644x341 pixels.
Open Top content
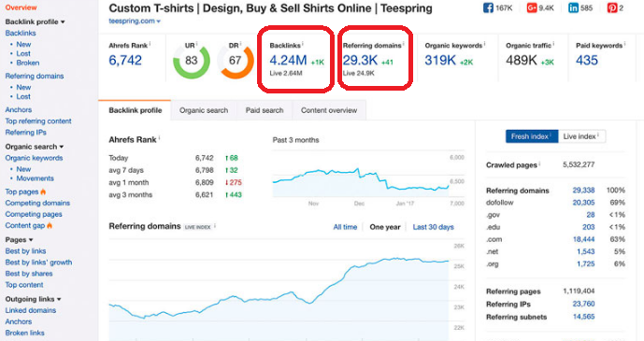(24, 285)
